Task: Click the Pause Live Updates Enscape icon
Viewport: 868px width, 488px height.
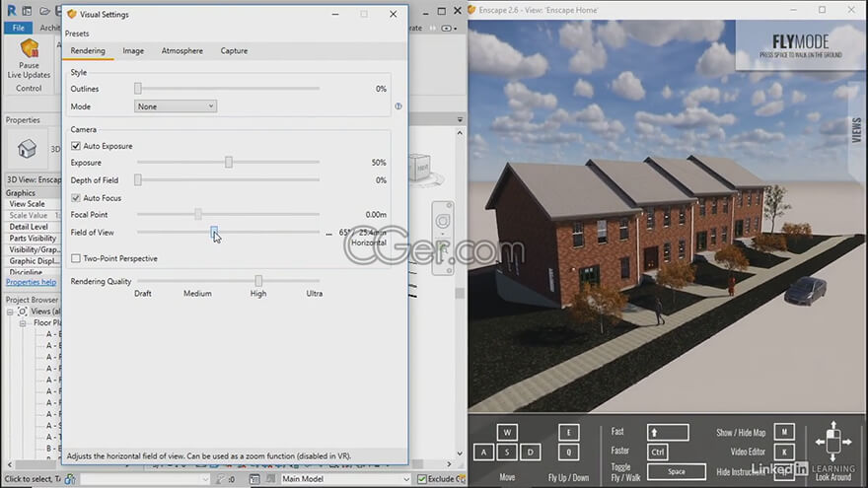Action: point(29,48)
